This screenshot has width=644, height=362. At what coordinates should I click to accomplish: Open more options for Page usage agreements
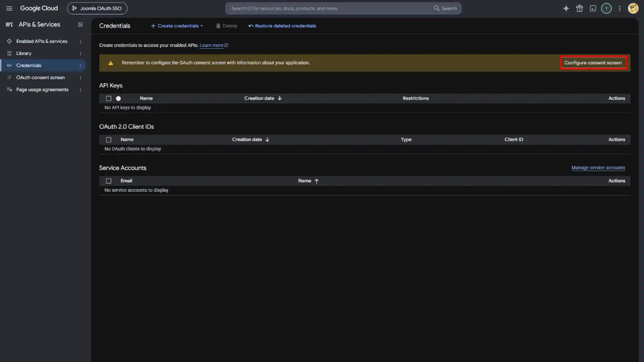(x=80, y=90)
